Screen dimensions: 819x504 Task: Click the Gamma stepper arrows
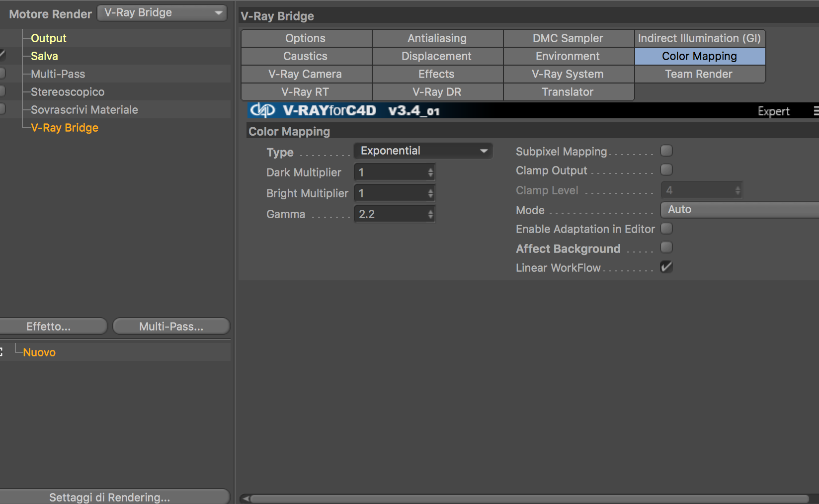coord(431,214)
